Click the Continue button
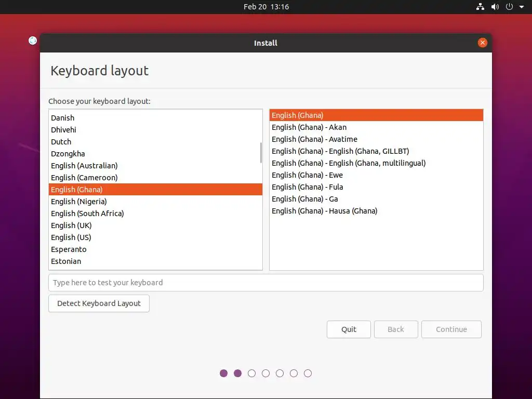This screenshot has width=532, height=399. coord(451,329)
